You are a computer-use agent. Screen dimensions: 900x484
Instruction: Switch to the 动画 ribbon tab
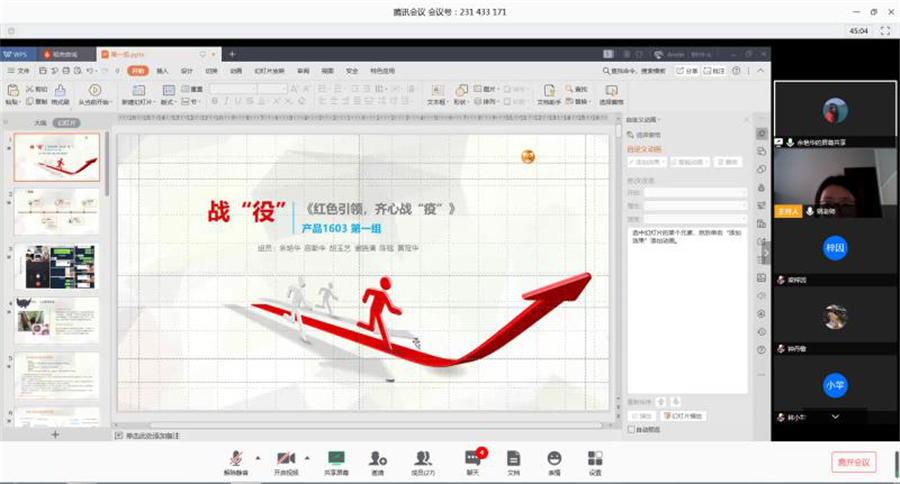[236, 71]
